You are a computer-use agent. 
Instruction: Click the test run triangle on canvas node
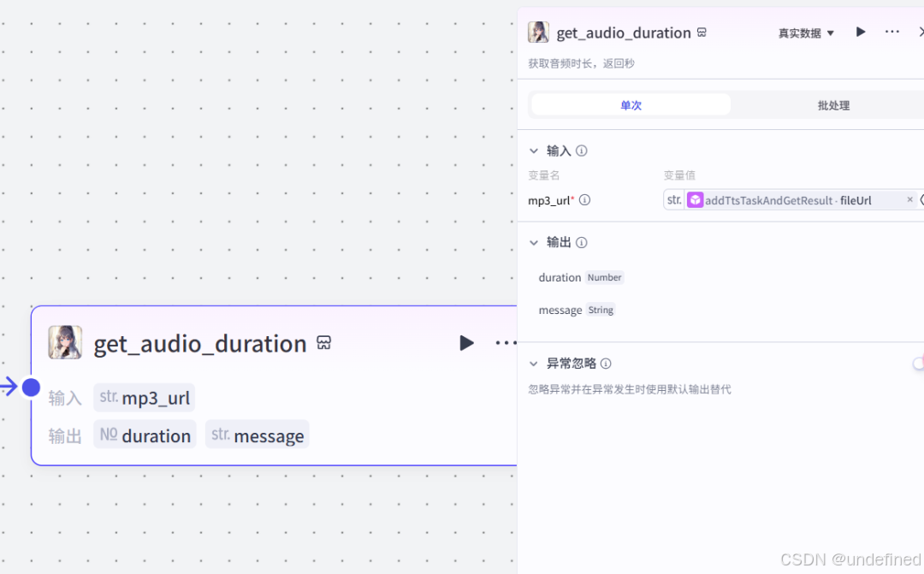click(x=466, y=343)
